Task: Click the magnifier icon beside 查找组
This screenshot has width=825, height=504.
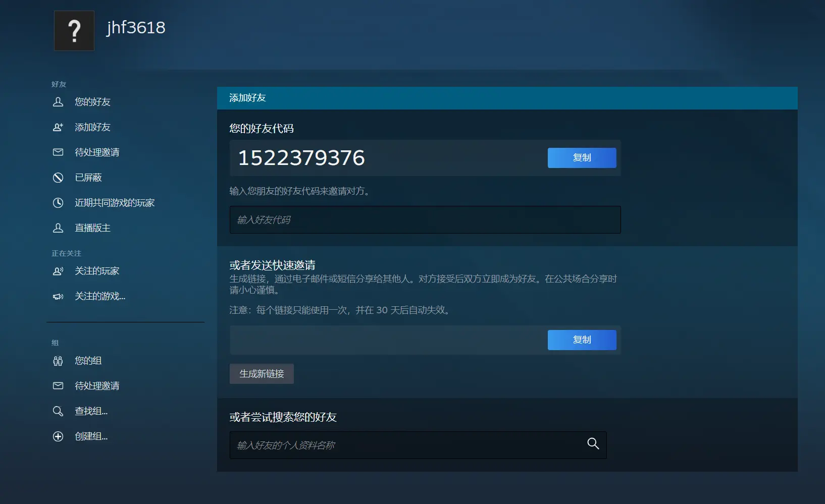Action: 58,411
